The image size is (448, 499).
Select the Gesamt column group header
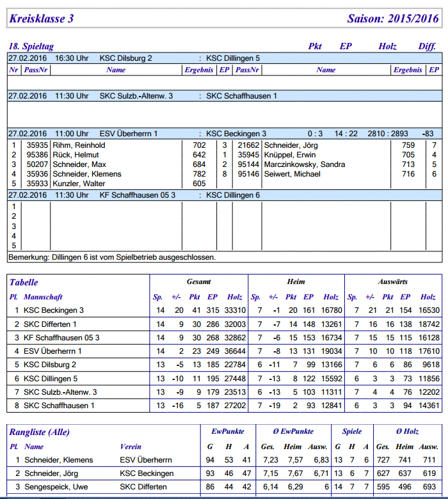point(198,281)
